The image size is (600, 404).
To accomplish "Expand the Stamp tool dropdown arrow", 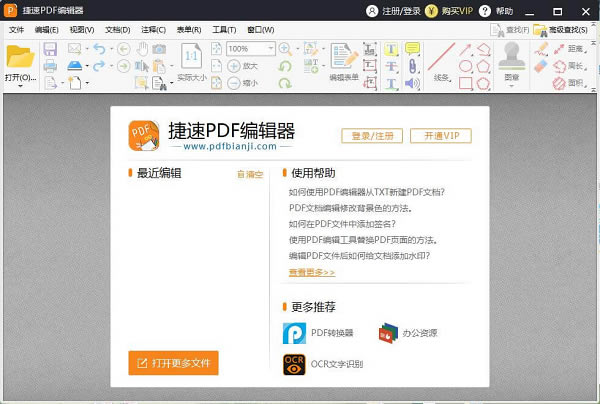I will coord(512,86).
